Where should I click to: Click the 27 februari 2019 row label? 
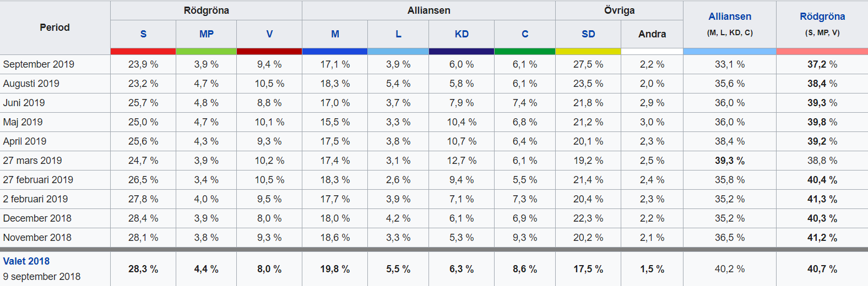coord(38,180)
